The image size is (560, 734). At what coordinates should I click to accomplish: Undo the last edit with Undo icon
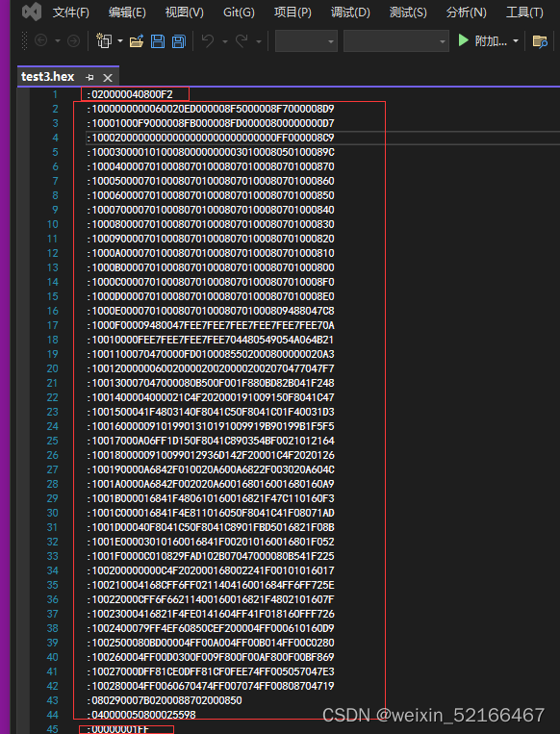[208, 41]
